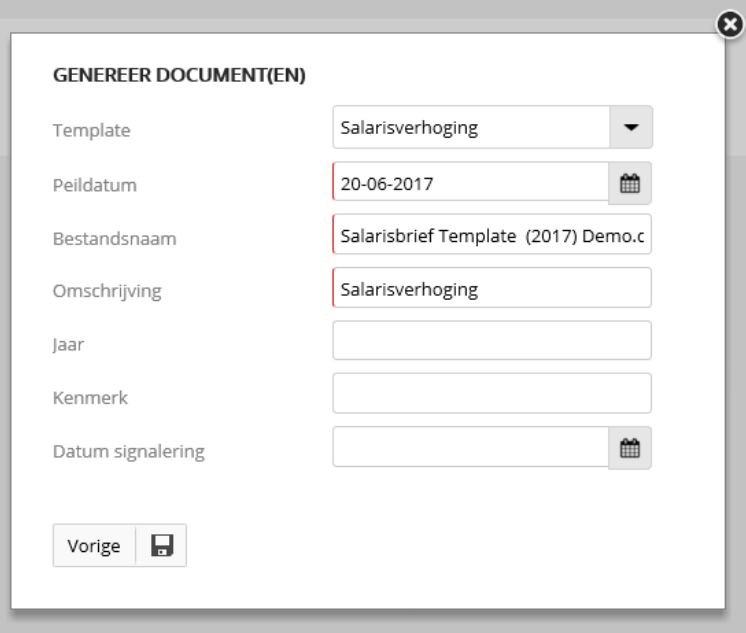The height and width of the screenshot is (633, 746).
Task: Click the Datum signalering date input
Action: pos(471,447)
